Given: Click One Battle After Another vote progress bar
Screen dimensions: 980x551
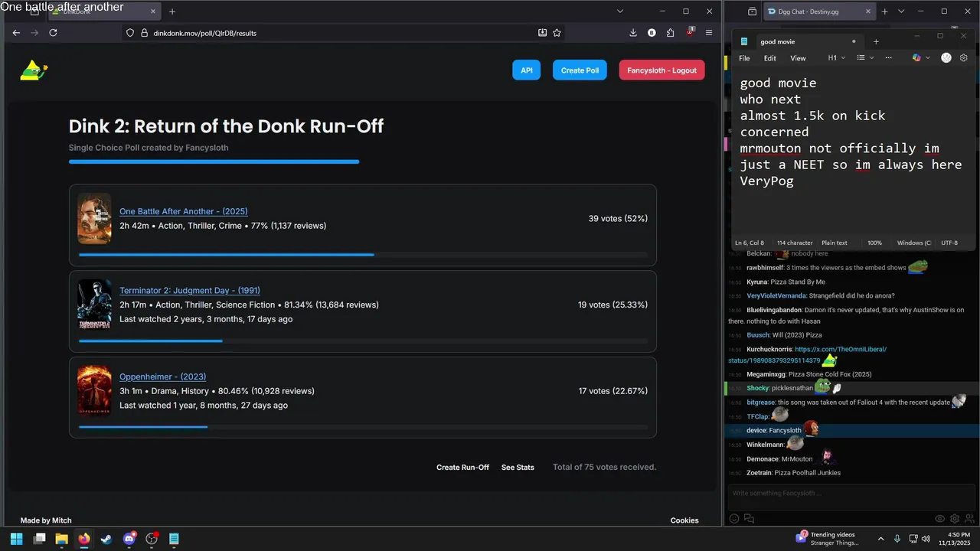Looking at the screenshot, I should pyautogui.click(x=363, y=255).
